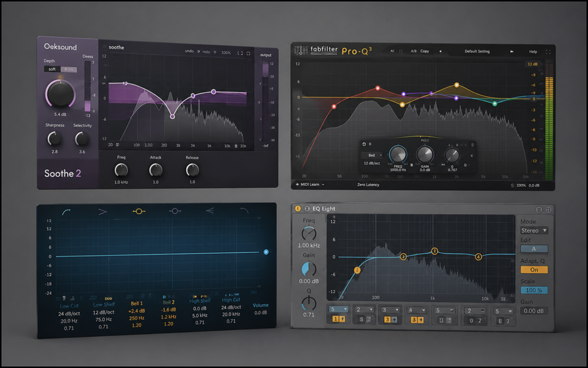The height and width of the screenshot is (368, 588).
Task: Go to previous preset in Pro-Q 3
Action: pos(440,52)
